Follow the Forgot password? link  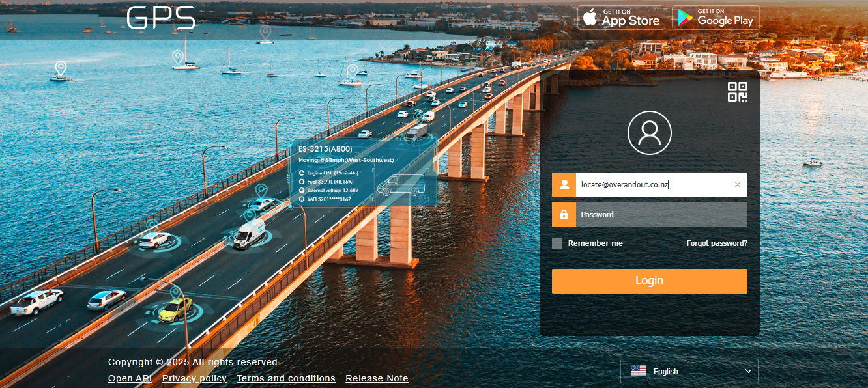[x=717, y=243]
